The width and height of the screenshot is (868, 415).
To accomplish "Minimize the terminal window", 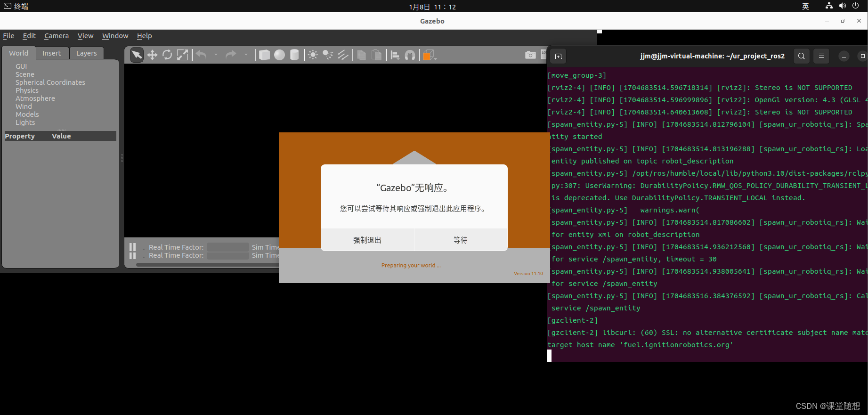I will 844,56.
